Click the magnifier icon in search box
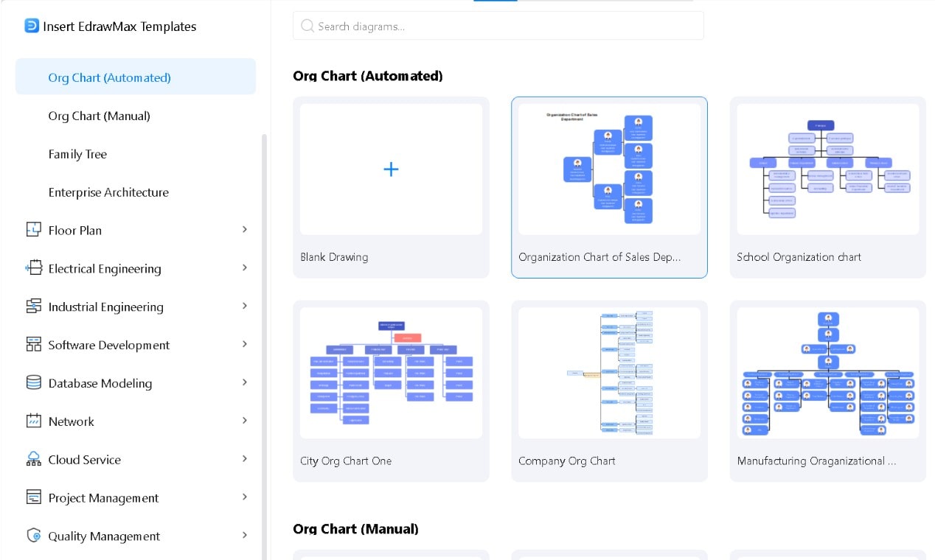This screenshot has height=560, width=935. [308, 27]
